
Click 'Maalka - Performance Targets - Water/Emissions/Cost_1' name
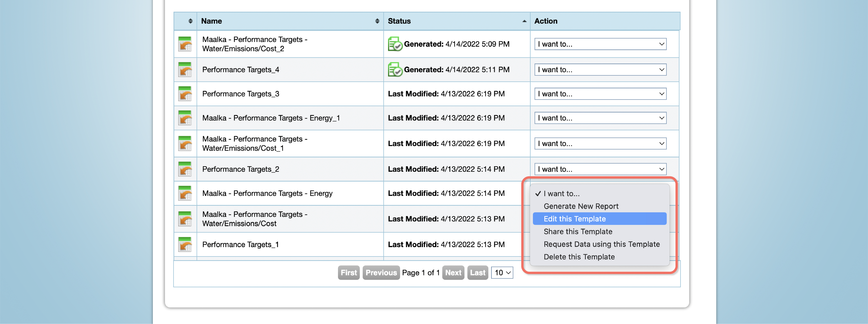[255, 144]
